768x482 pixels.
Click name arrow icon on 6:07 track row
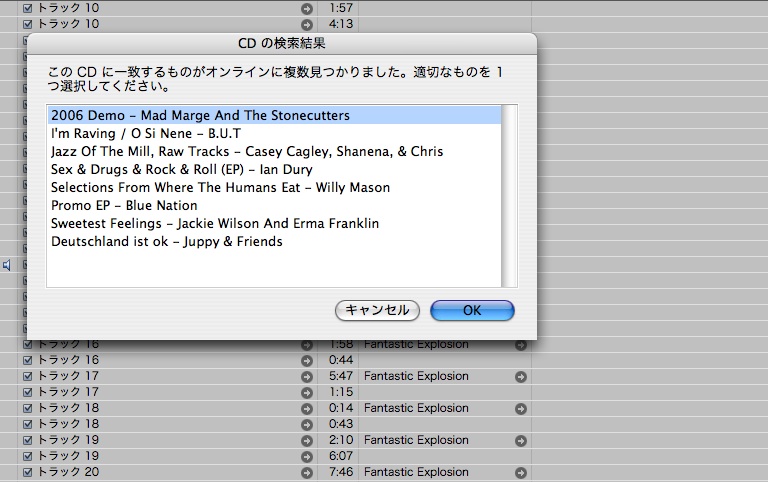pyautogui.click(x=307, y=457)
